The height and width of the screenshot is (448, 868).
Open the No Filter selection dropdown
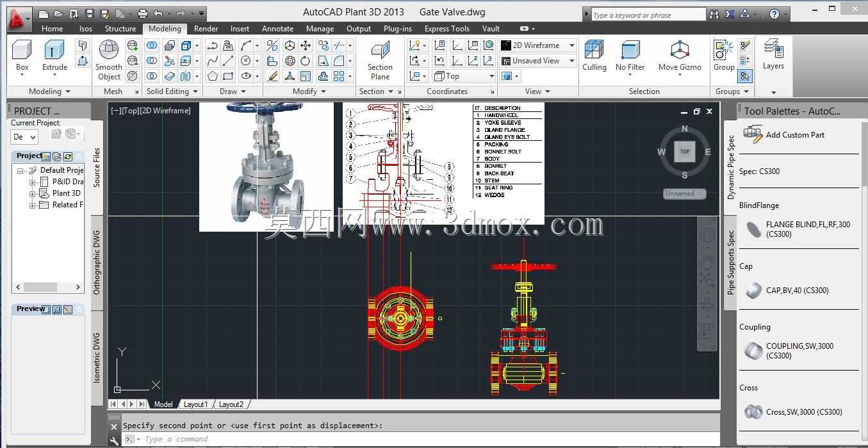630,58
